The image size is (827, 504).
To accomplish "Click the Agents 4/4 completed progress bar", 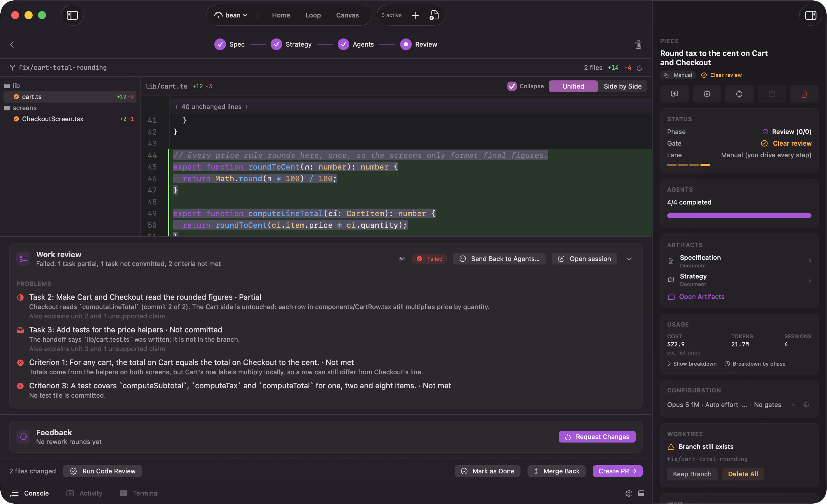I will tap(739, 216).
